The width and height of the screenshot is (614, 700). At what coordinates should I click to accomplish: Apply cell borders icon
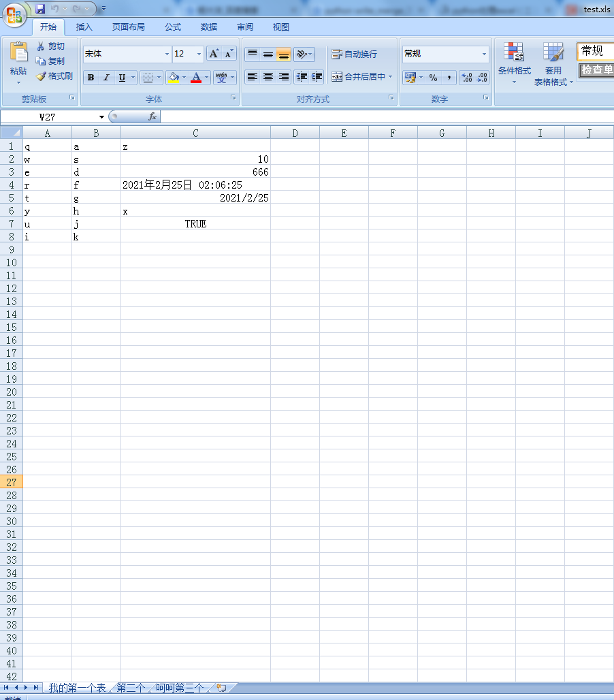tap(148, 77)
